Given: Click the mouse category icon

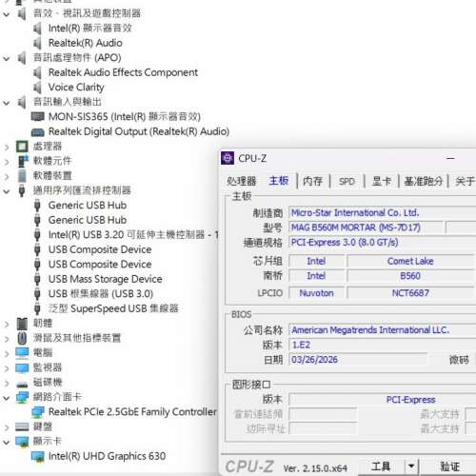Looking at the screenshot, I should tap(22, 338).
